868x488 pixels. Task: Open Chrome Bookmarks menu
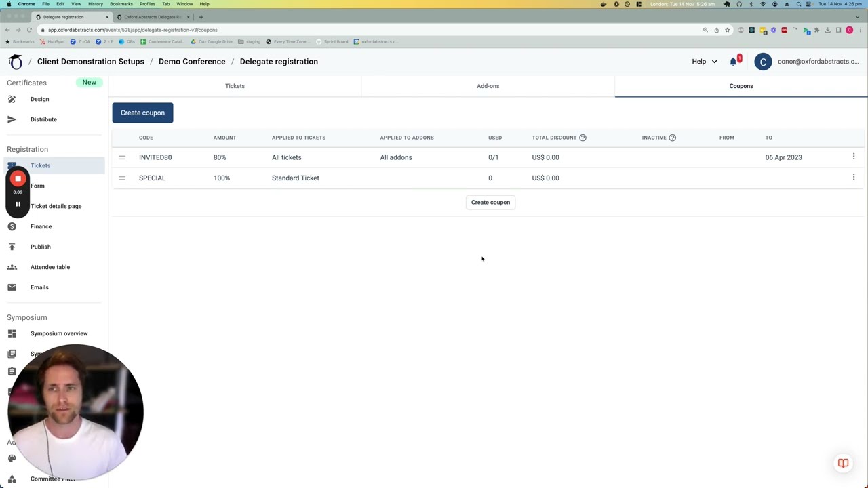[121, 4]
